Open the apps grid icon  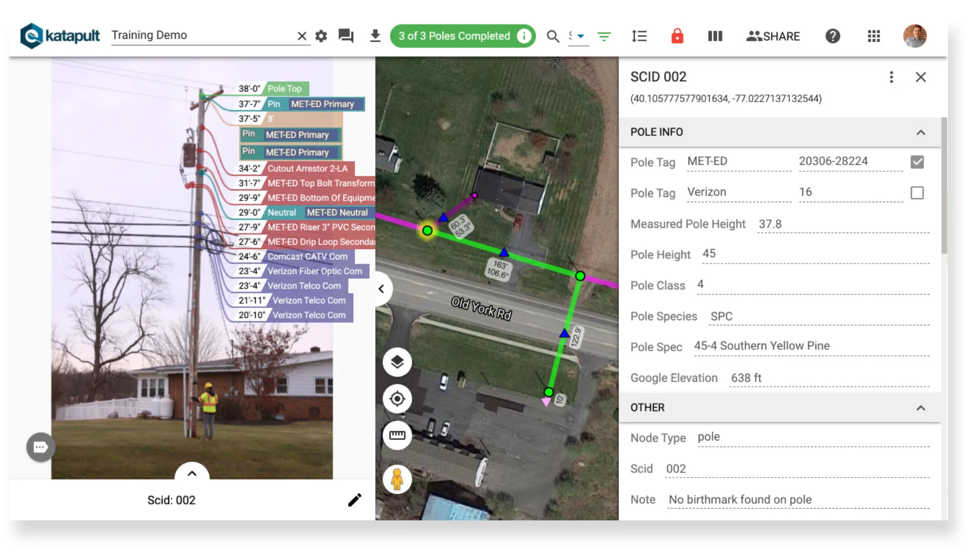click(x=874, y=36)
